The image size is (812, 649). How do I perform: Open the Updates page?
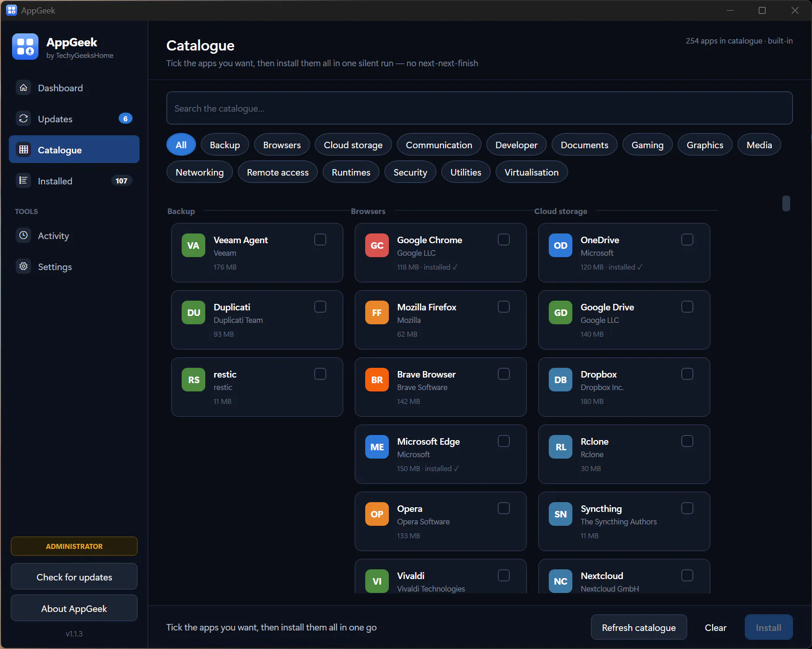tap(74, 119)
